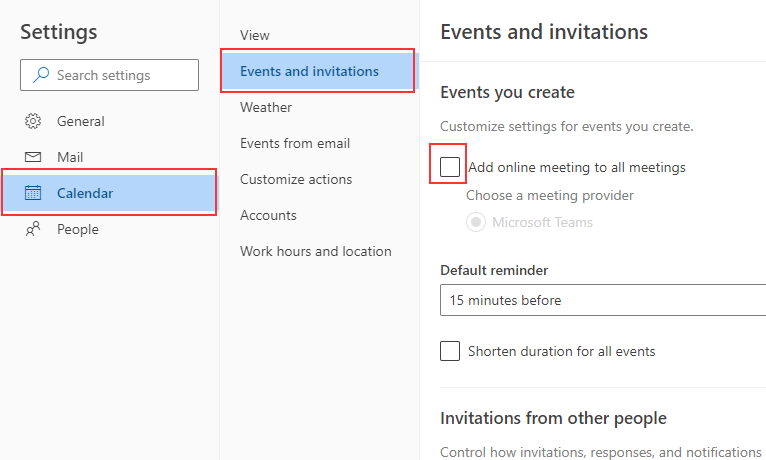Check Shorten duration for all events
Screen dimensions: 766x460
(450, 351)
